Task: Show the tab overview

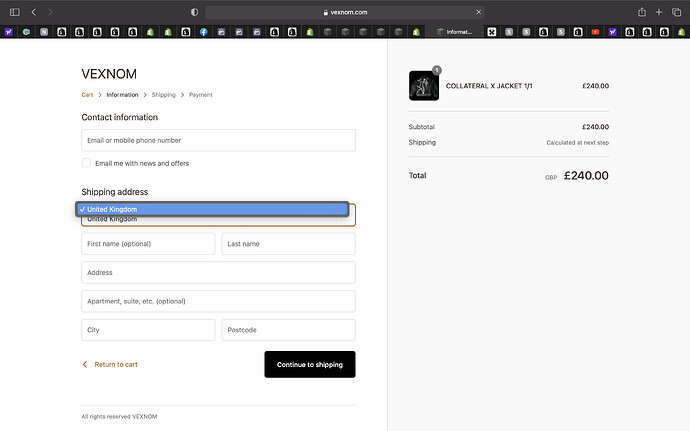Action: click(x=676, y=12)
